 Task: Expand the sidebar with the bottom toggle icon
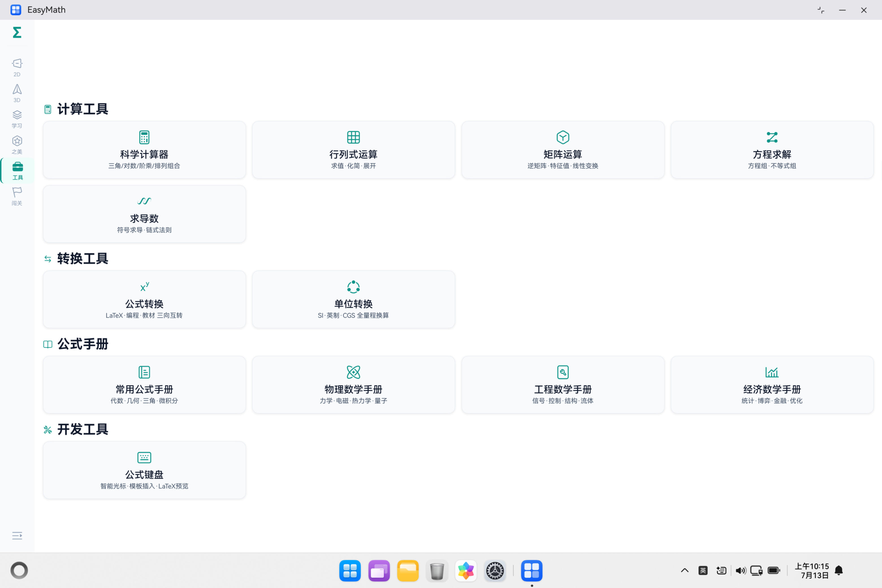17,535
